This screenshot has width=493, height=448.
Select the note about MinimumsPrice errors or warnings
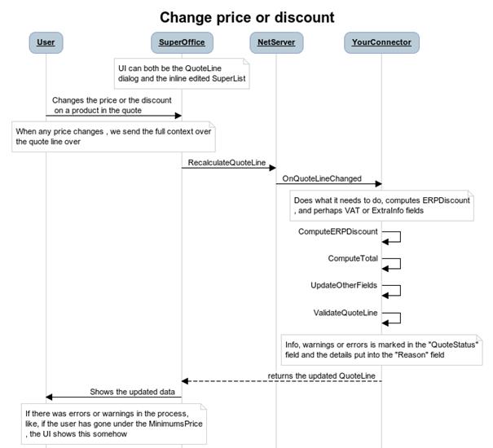(114, 424)
